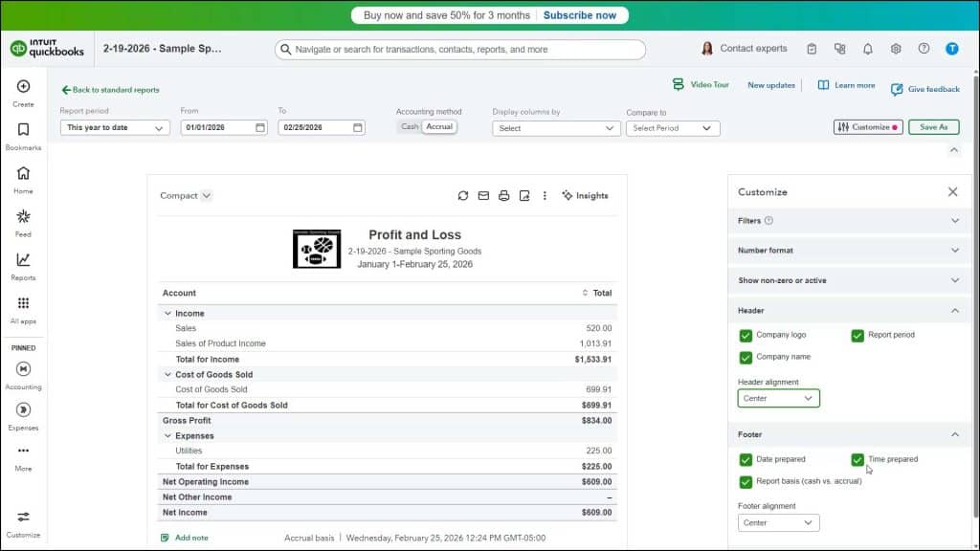This screenshot has height=551, width=980.
Task: Export the report
Action: [x=523, y=195]
